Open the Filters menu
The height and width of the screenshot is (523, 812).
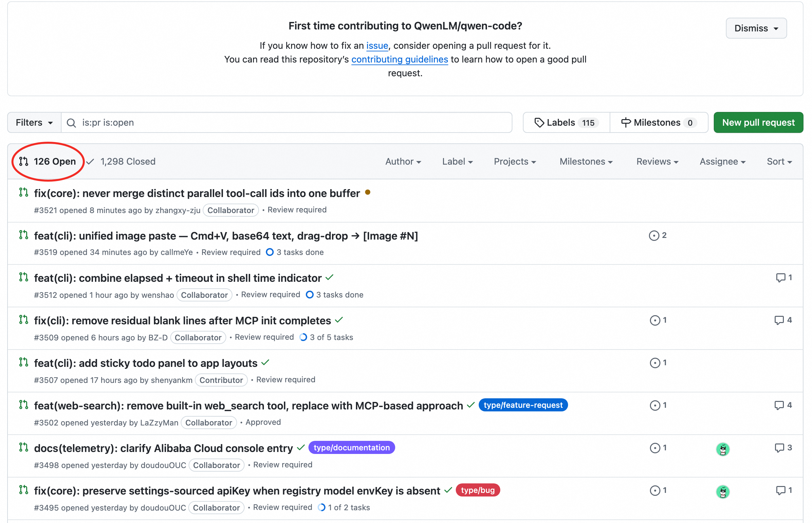pos(34,122)
